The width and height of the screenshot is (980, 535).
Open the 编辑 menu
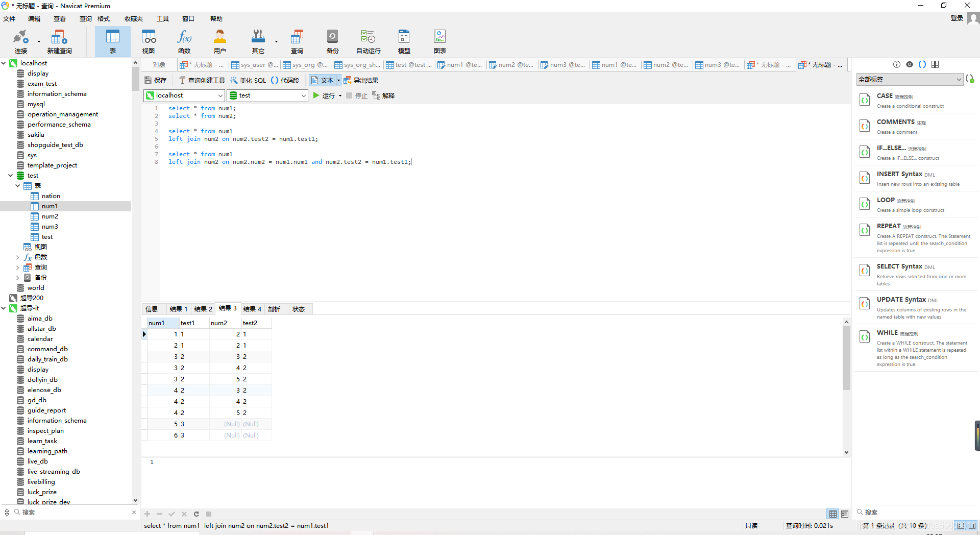(34, 19)
